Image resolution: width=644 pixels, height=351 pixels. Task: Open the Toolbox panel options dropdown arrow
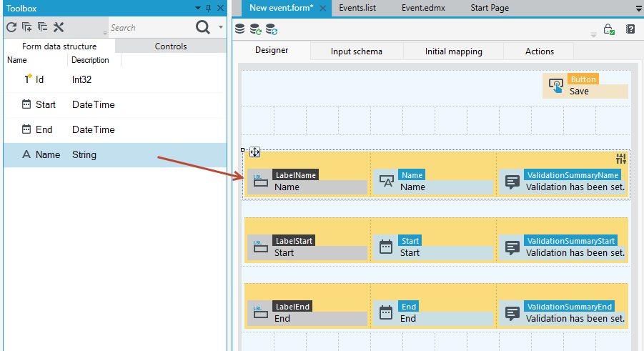click(x=197, y=8)
